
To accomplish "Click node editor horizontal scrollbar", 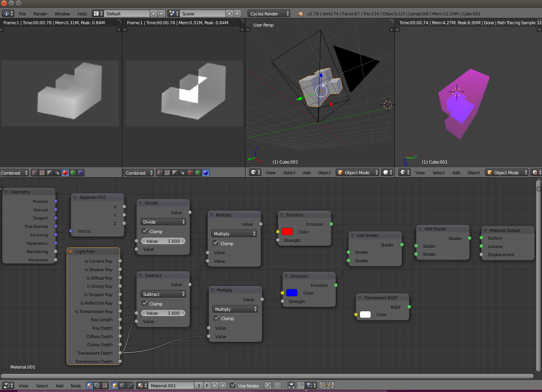I will [267, 376].
